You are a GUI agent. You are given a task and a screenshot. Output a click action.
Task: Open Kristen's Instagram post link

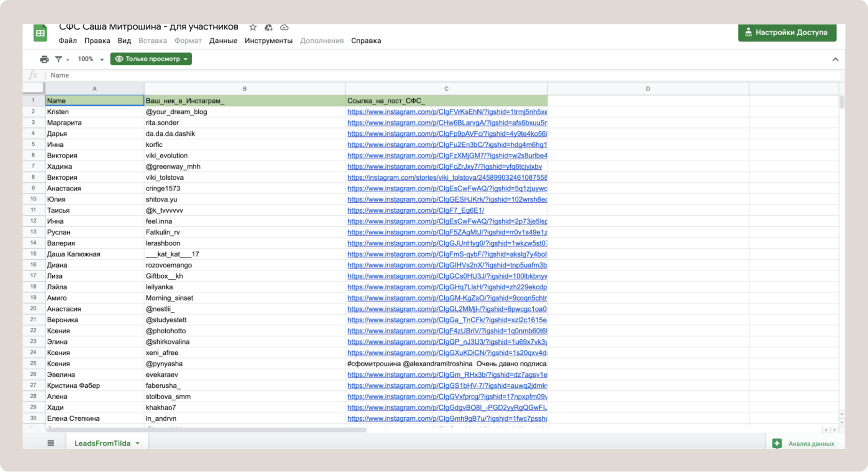(447, 112)
